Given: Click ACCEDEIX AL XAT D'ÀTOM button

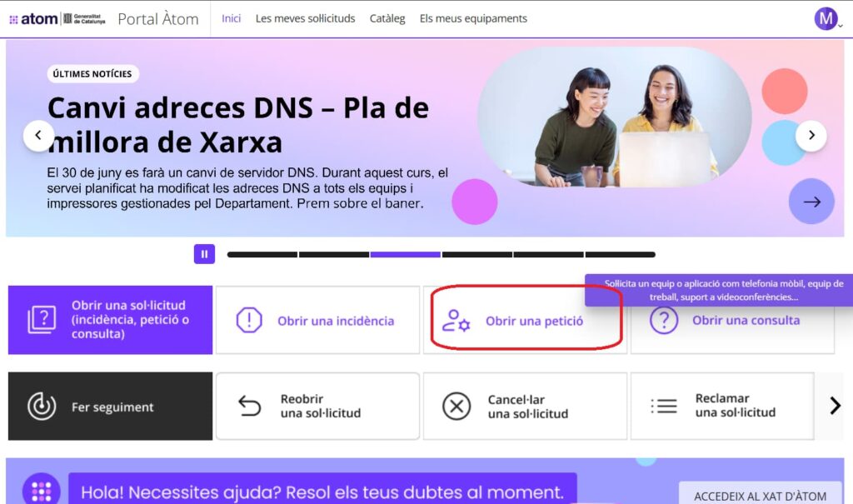Looking at the screenshot, I should coord(760,496).
